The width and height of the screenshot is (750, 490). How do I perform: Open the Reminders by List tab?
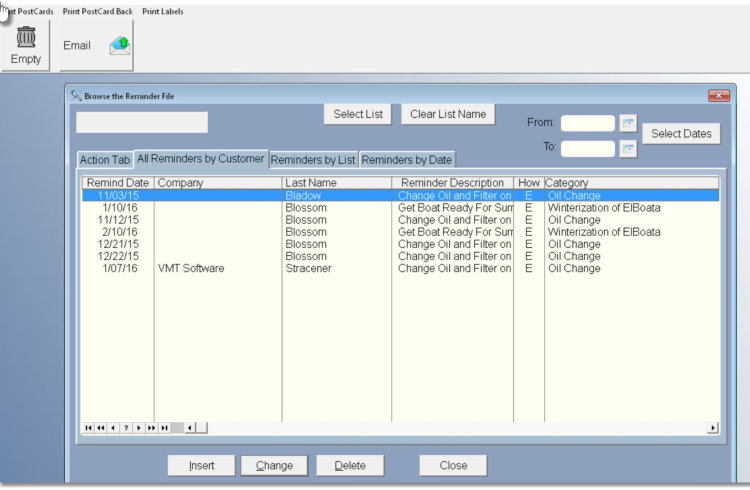pyautogui.click(x=313, y=160)
